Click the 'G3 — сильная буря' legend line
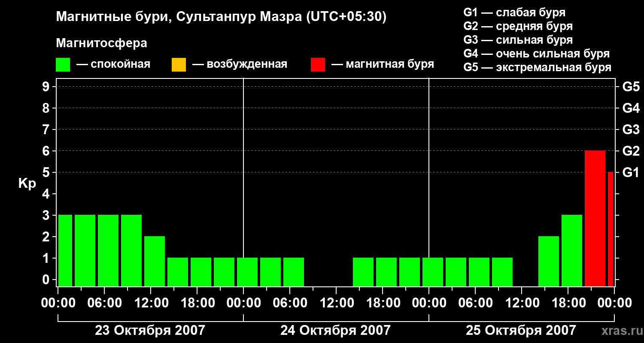Image resolution: width=644 pixels, height=343 pixels. pos(518,40)
